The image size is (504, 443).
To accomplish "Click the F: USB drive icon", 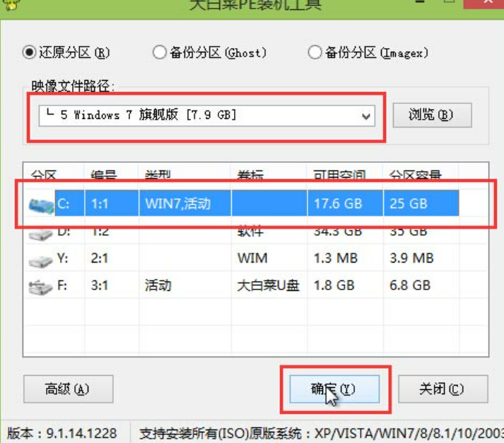I will pyautogui.click(x=41, y=287).
